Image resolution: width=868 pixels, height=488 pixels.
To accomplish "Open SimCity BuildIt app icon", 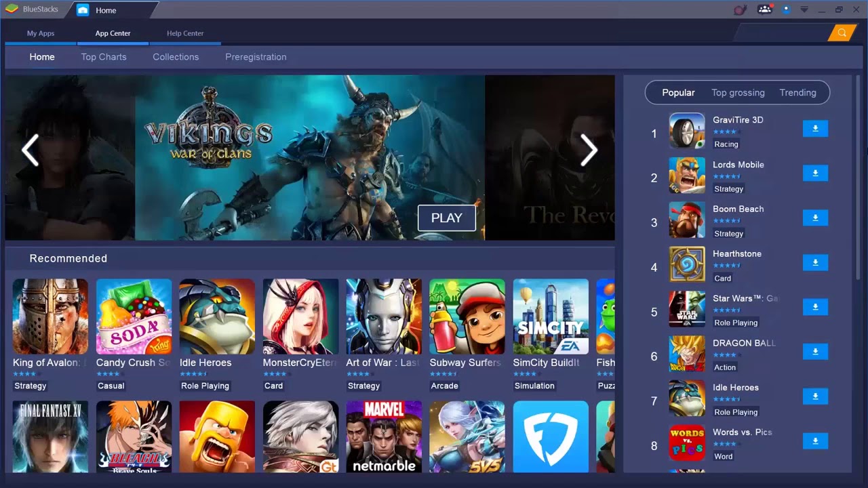I will (x=551, y=317).
